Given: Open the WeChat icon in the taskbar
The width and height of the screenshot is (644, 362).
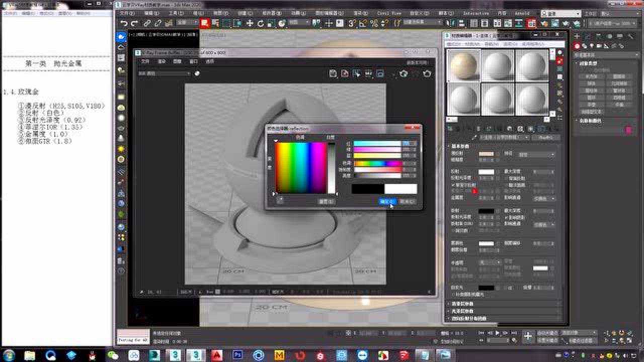Looking at the screenshot, I should click(x=113, y=355).
